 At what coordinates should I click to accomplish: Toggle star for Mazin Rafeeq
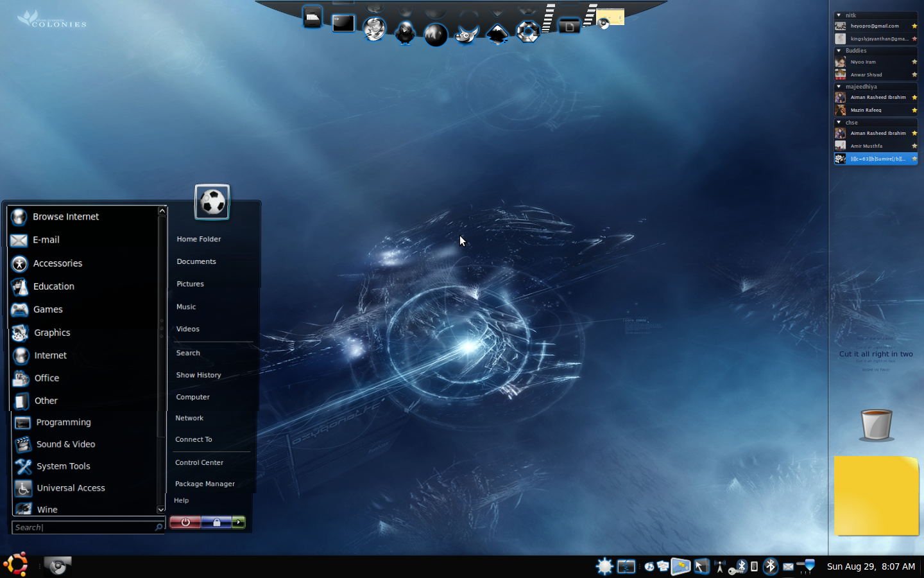[914, 110]
